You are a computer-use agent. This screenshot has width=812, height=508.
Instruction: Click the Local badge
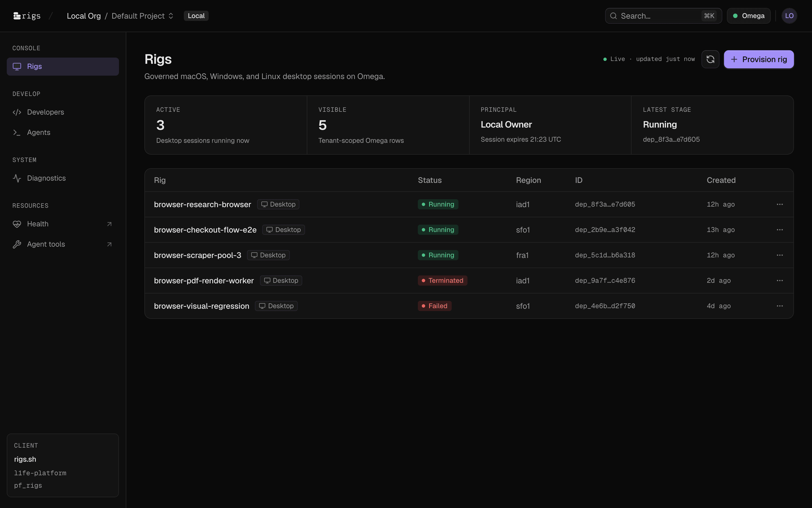[x=196, y=16]
